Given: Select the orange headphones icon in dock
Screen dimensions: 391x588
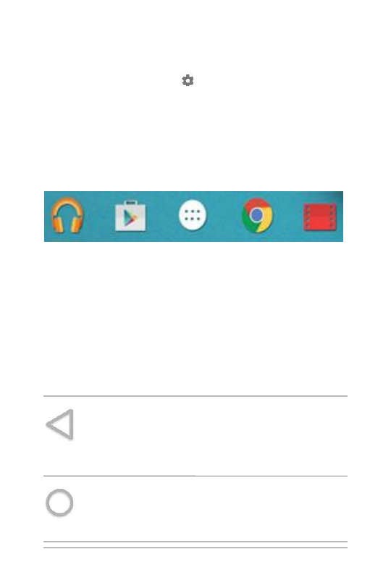Looking at the screenshot, I should [x=67, y=216].
